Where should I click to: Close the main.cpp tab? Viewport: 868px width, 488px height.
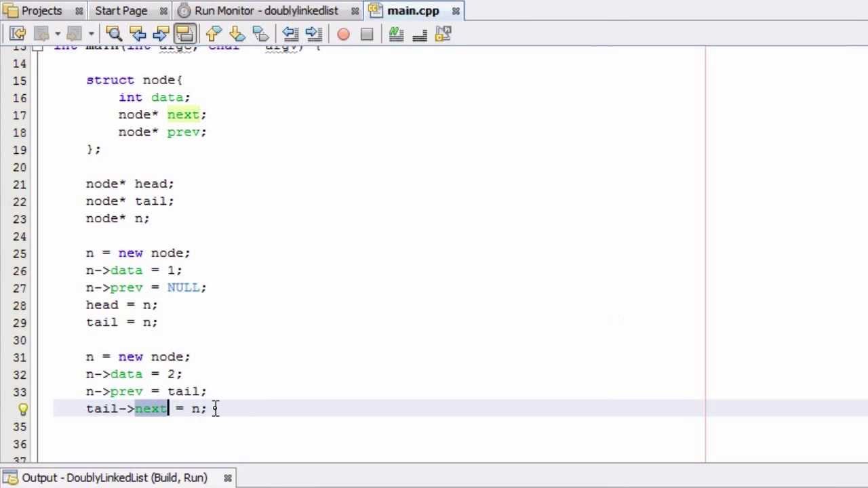(x=456, y=11)
